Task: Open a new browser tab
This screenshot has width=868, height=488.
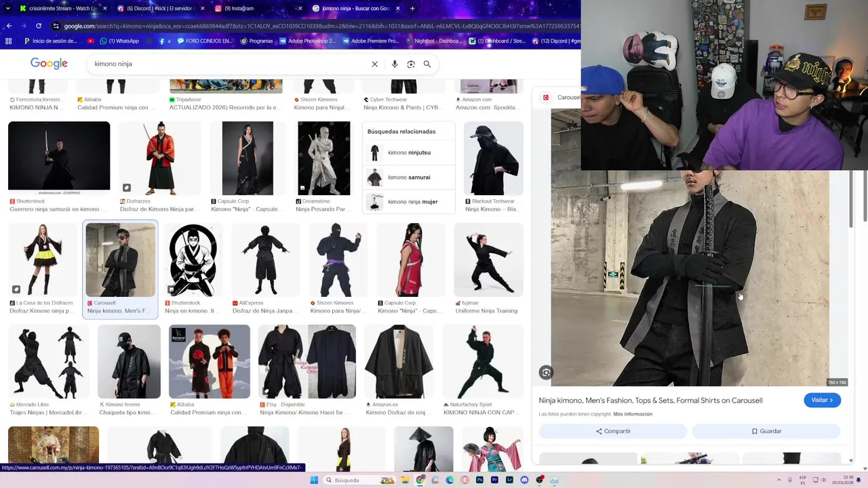Action: pos(412,8)
